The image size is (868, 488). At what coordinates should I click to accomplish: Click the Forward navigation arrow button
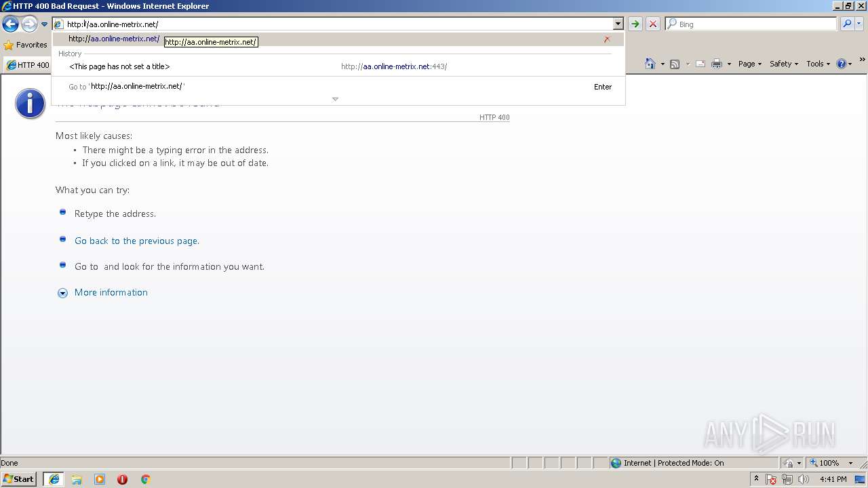(29, 24)
